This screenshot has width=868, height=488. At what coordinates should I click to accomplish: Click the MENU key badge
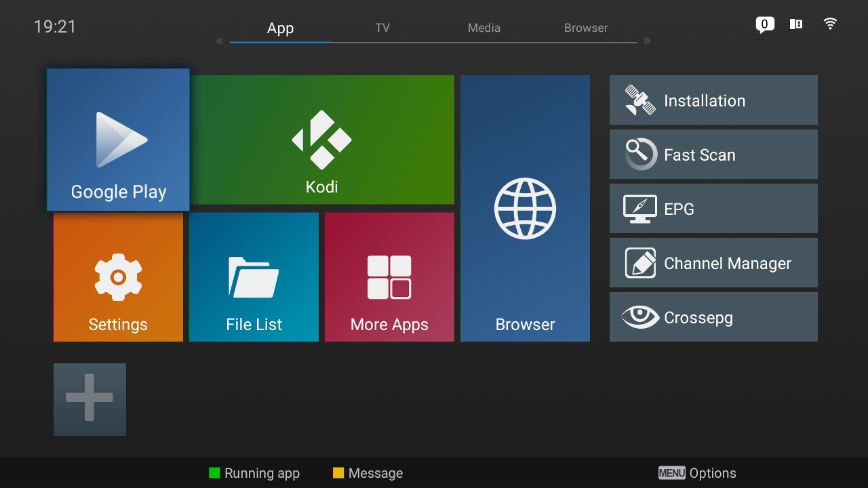[x=672, y=473]
